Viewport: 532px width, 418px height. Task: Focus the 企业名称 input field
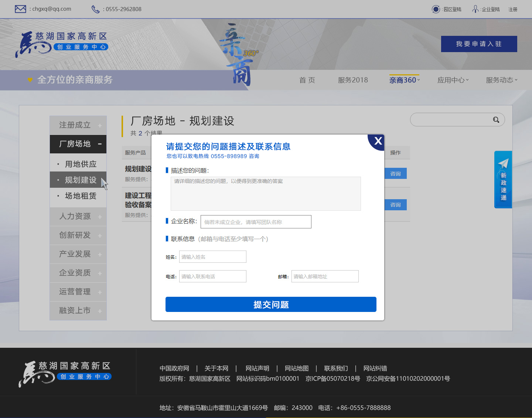pyautogui.click(x=256, y=222)
